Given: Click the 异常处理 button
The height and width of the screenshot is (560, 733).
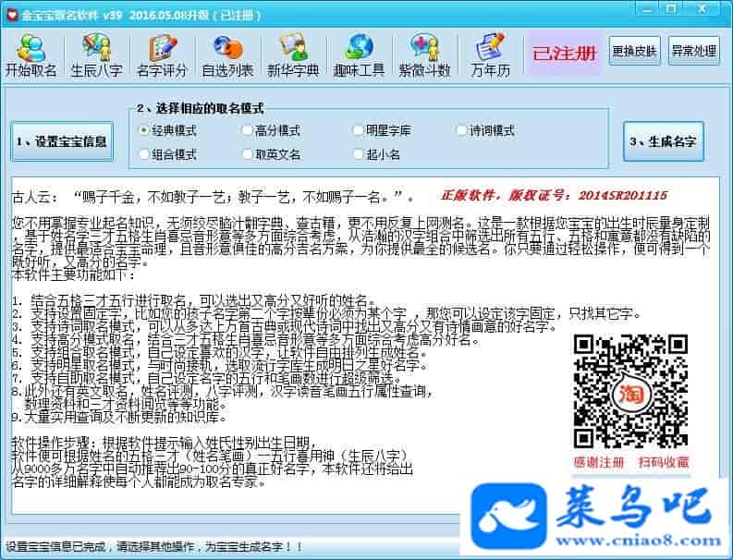Looking at the screenshot, I should point(693,51).
